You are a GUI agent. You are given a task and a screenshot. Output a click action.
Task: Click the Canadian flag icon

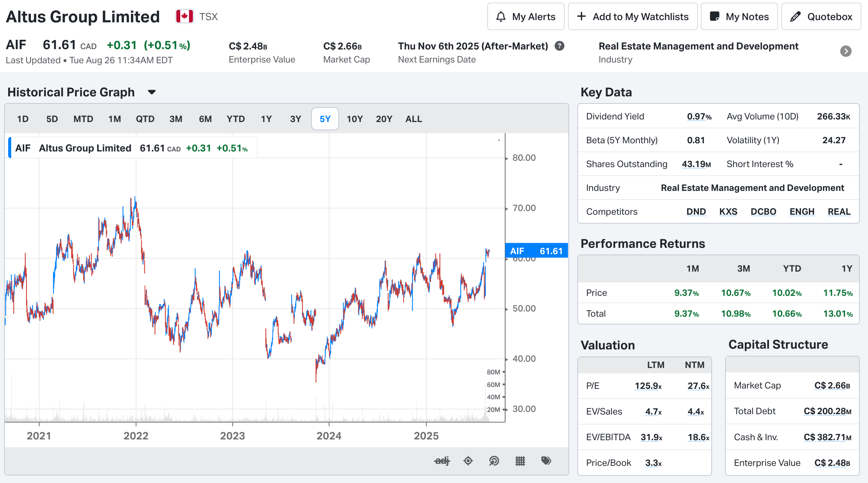pos(185,17)
